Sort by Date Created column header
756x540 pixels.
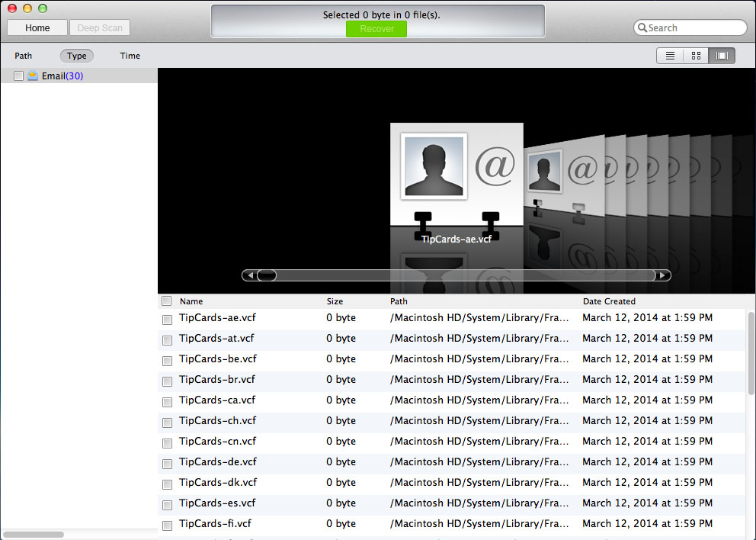tap(609, 301)
